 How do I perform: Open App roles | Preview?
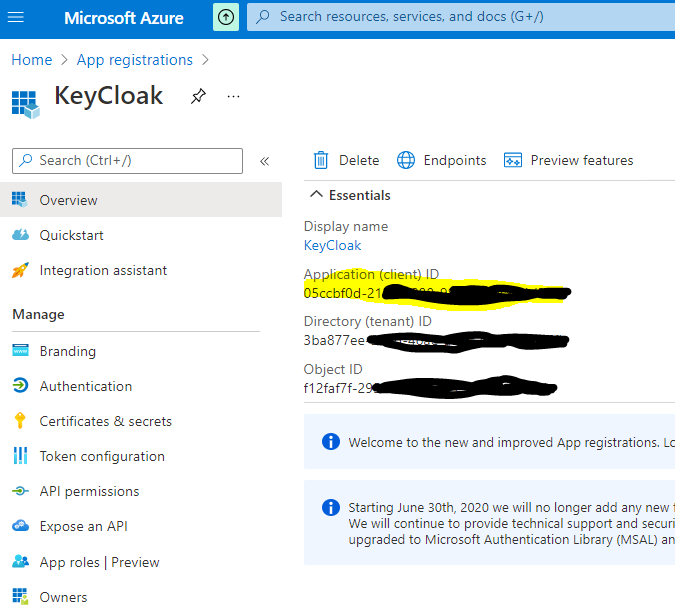click(x=99, y=562)
